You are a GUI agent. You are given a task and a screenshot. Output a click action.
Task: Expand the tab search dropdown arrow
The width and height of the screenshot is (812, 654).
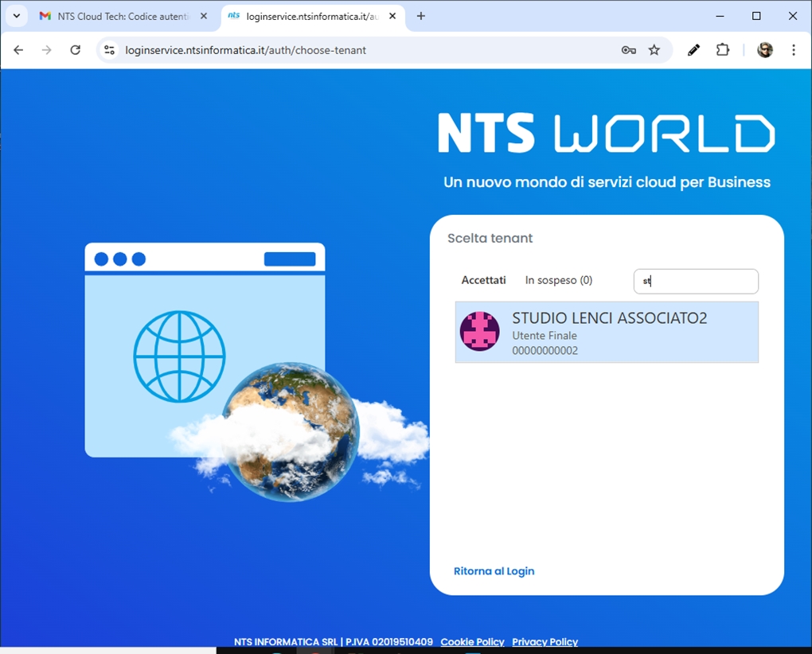tap(17, 16)
